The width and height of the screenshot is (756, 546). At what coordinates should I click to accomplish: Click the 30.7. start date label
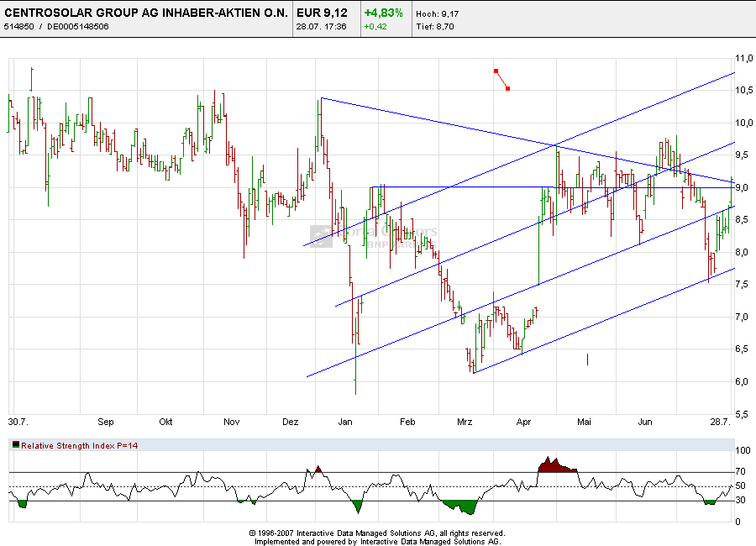point(17,422)
